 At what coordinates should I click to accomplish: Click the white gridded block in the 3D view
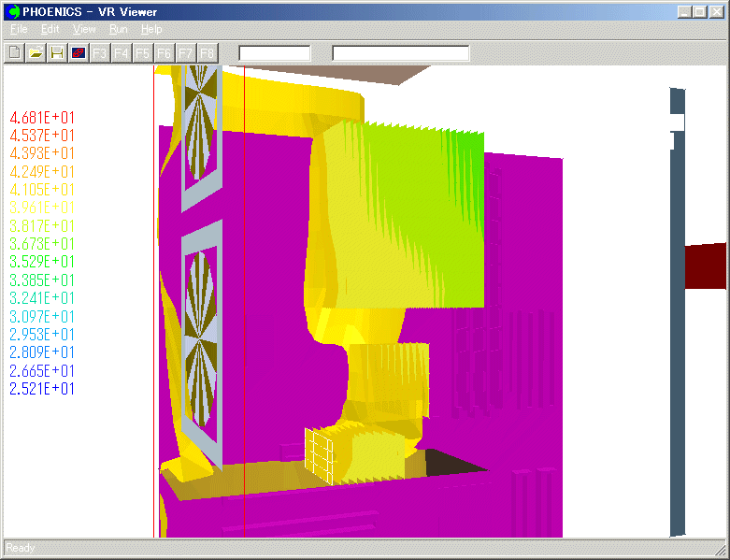[x=320, y=456]
